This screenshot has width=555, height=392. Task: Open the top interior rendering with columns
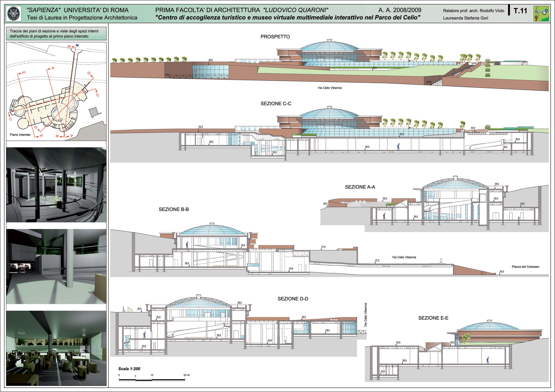point(56,185)
